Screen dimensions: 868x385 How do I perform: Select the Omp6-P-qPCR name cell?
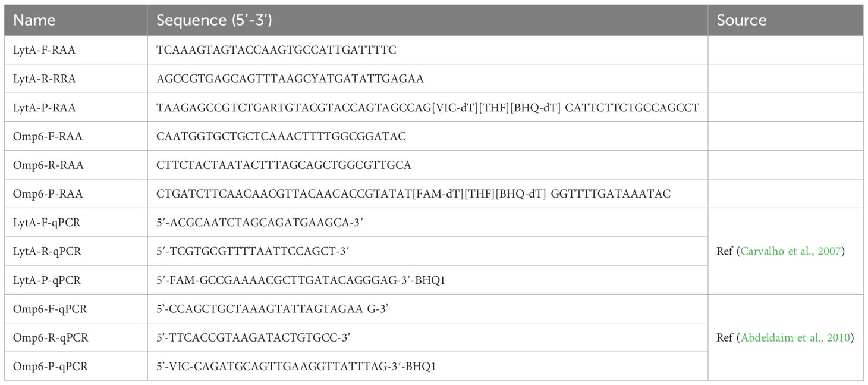click(x=50, y=366)
